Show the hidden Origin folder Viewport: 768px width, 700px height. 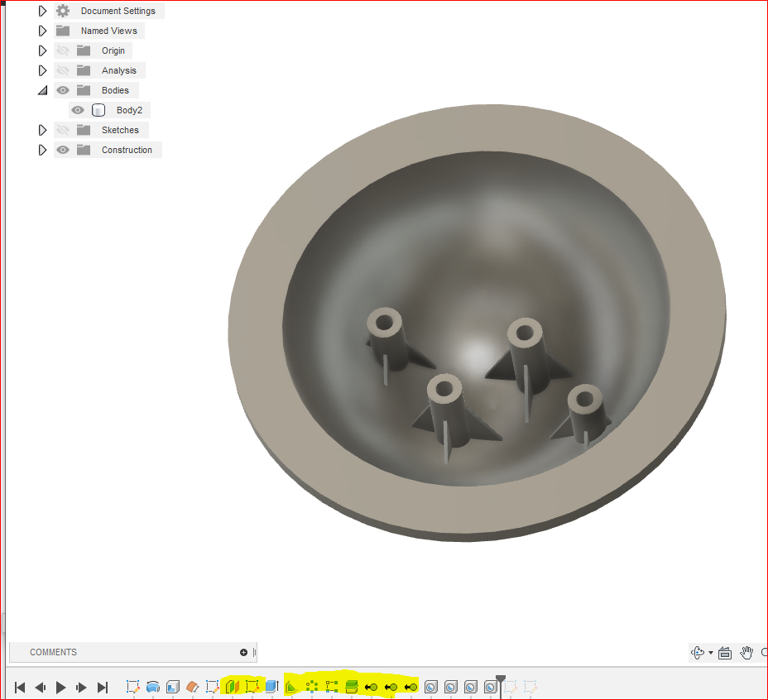(x=63, y=50)
